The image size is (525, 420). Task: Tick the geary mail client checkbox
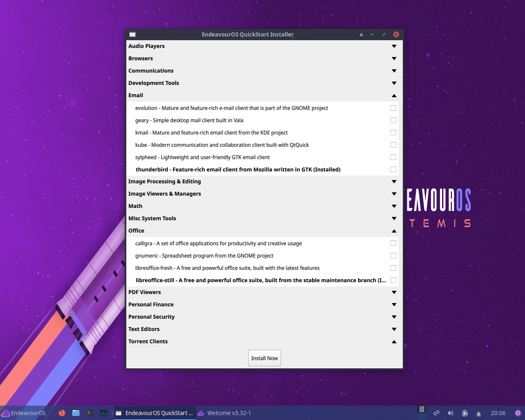tap(393, 120)
